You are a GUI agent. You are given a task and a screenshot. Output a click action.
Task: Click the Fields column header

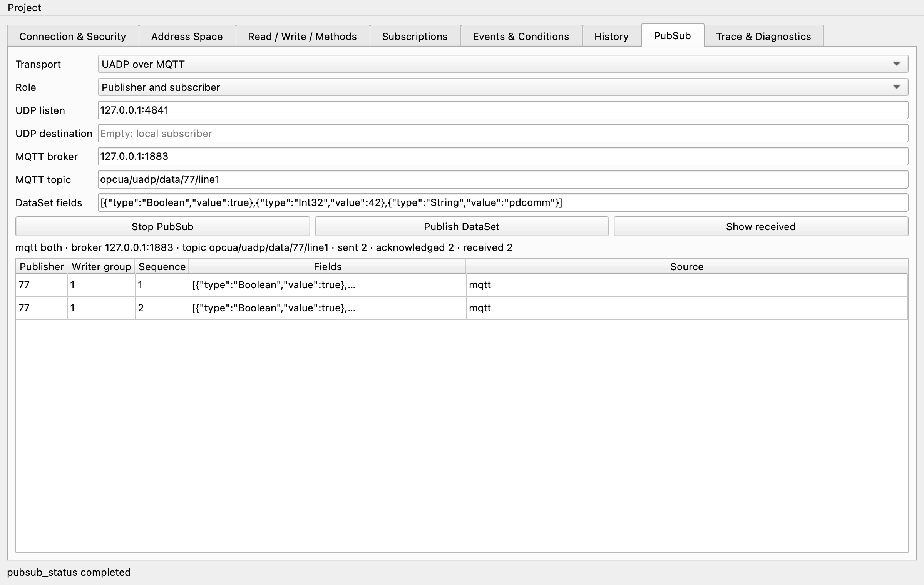[328, 266]
